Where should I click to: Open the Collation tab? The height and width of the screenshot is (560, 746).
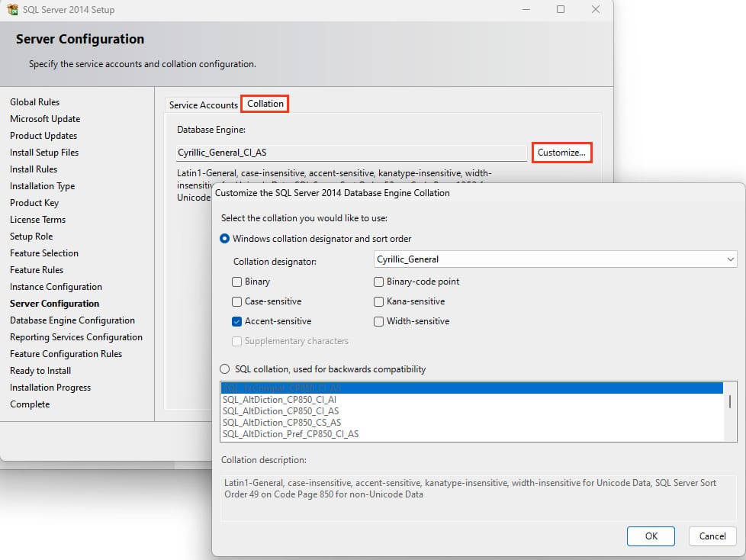tap(265, 104)
